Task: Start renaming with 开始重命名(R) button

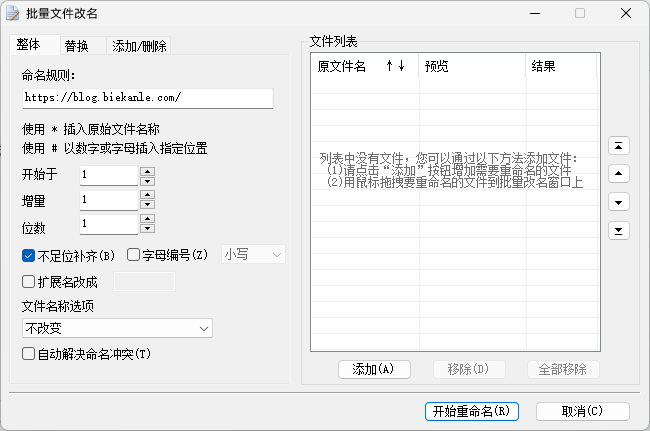Action: coord(472,412)
